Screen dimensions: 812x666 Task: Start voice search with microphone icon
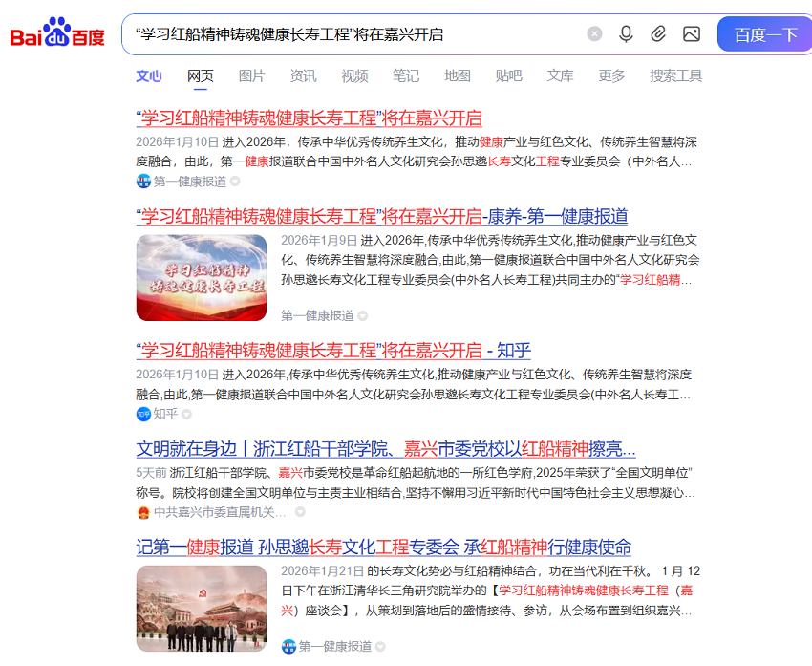point(626,34)
